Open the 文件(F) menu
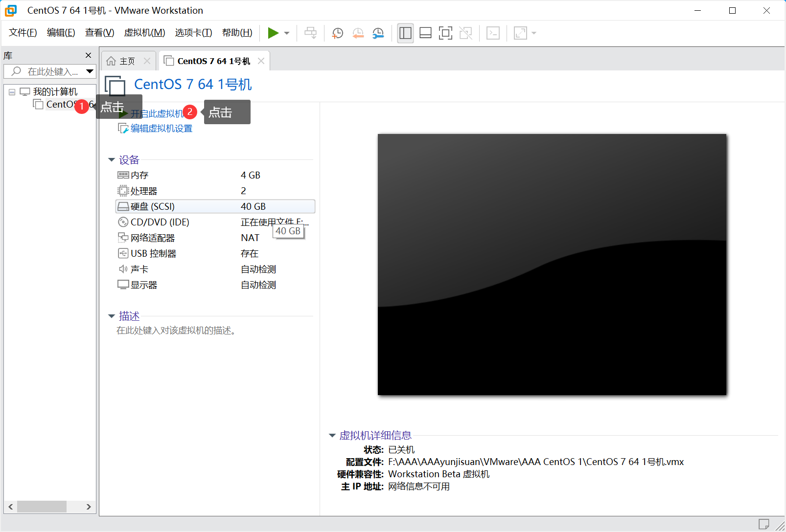The image size is (786, 532). tap(23, 33)
